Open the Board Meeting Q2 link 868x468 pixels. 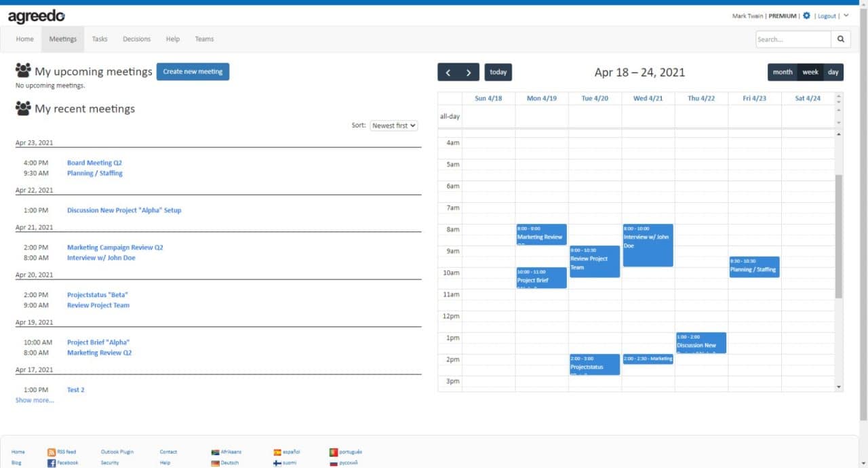[x=94, y=162]
